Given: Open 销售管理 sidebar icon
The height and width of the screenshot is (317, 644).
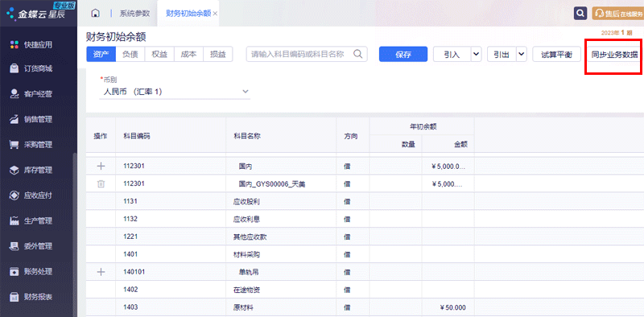Looking at the screenshot, I should click(x=14, y=120).
